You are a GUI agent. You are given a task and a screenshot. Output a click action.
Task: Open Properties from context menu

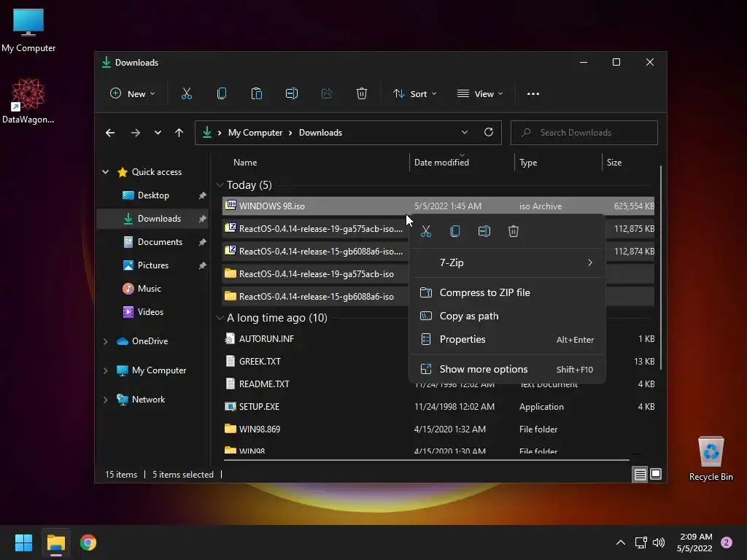coord(508,339)
